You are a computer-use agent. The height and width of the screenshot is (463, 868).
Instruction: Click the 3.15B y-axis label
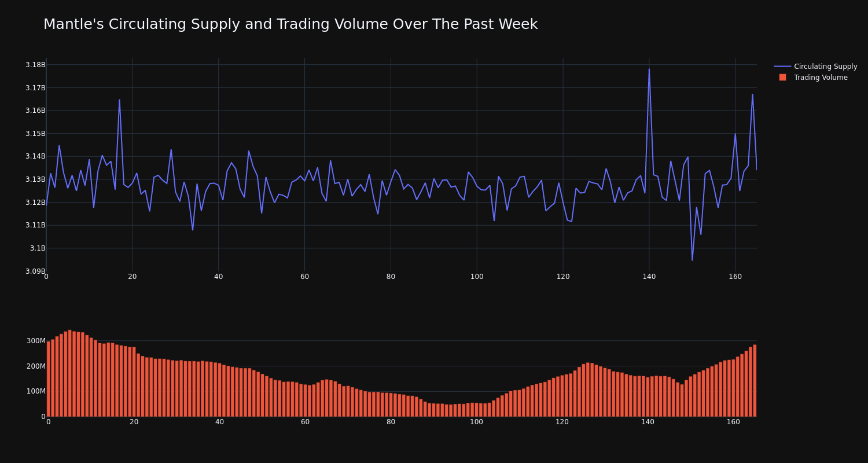pyautogui.click(x=35, y=134)
